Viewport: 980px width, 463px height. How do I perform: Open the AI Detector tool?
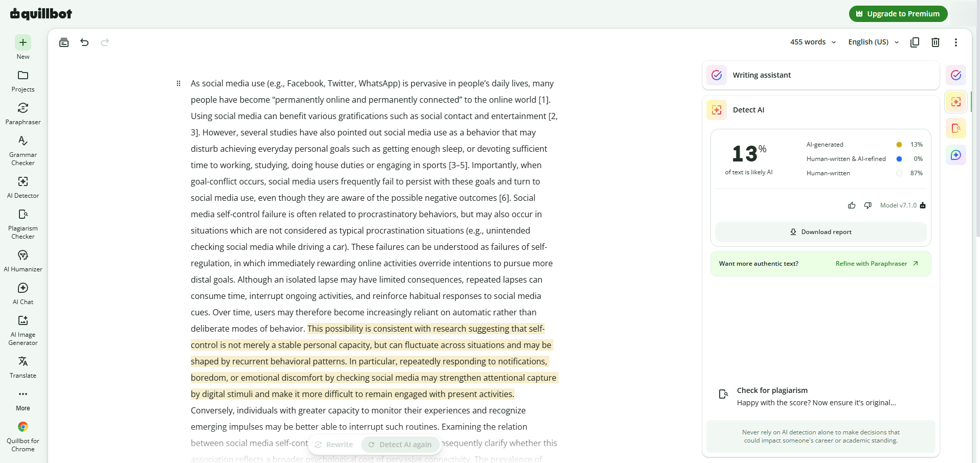[23, 188]
